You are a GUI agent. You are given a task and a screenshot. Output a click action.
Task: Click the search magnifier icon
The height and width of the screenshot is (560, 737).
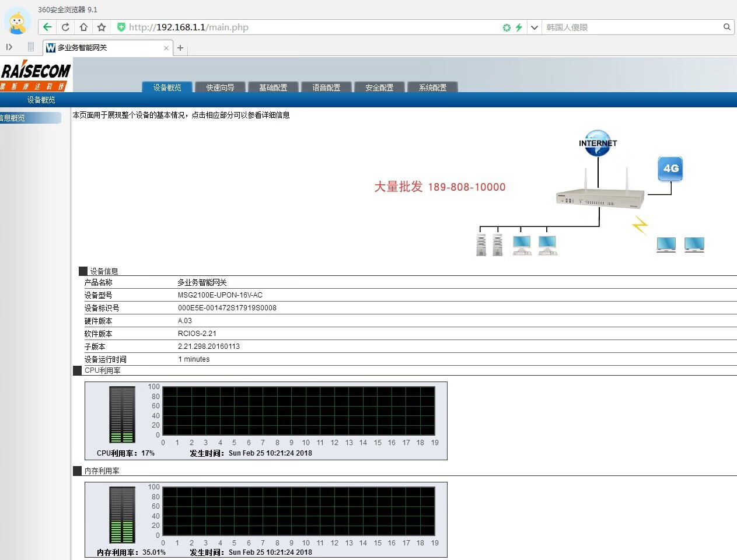coord(726,27)
